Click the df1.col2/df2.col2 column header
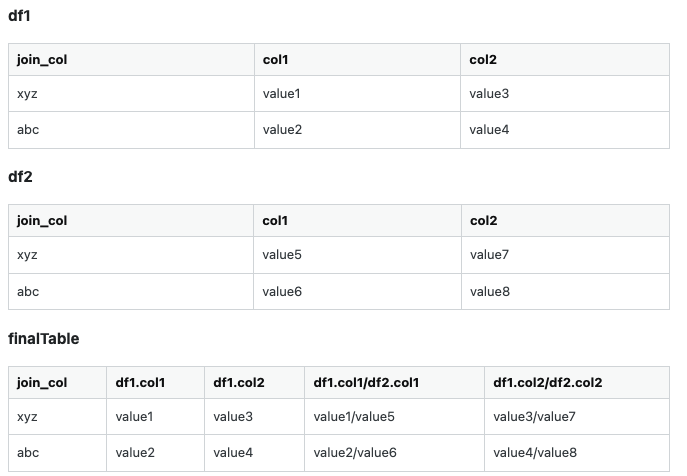 click(577, 383)
